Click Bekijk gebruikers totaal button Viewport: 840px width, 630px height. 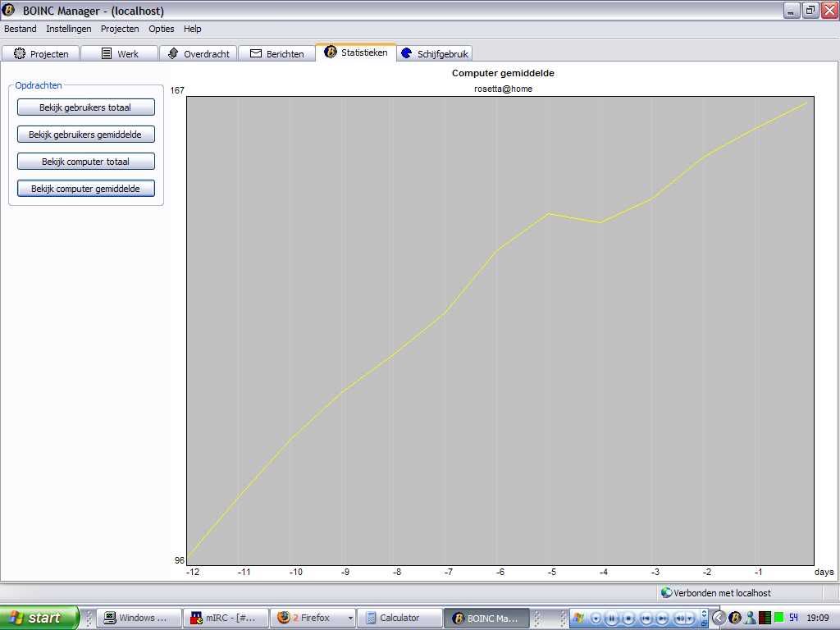click(85, 107)
